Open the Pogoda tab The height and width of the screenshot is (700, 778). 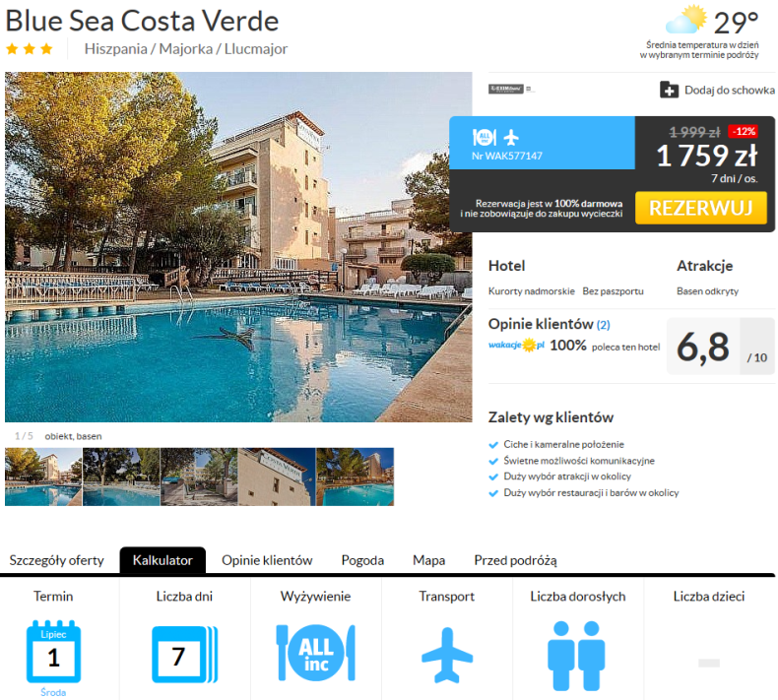[x=362, y=560]
